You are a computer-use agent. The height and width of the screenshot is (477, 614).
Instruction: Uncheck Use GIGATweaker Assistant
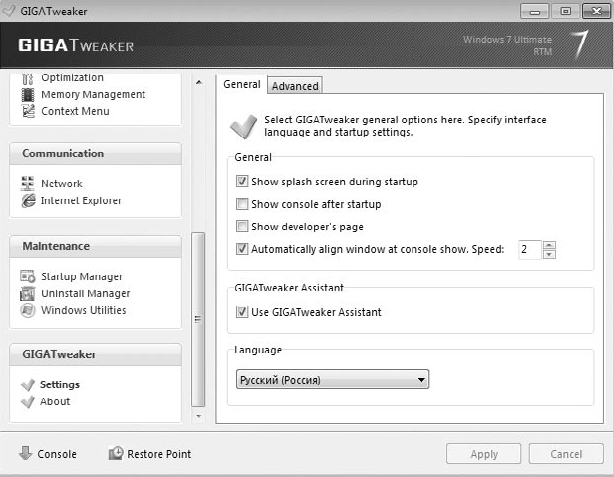tap(242, 312)
